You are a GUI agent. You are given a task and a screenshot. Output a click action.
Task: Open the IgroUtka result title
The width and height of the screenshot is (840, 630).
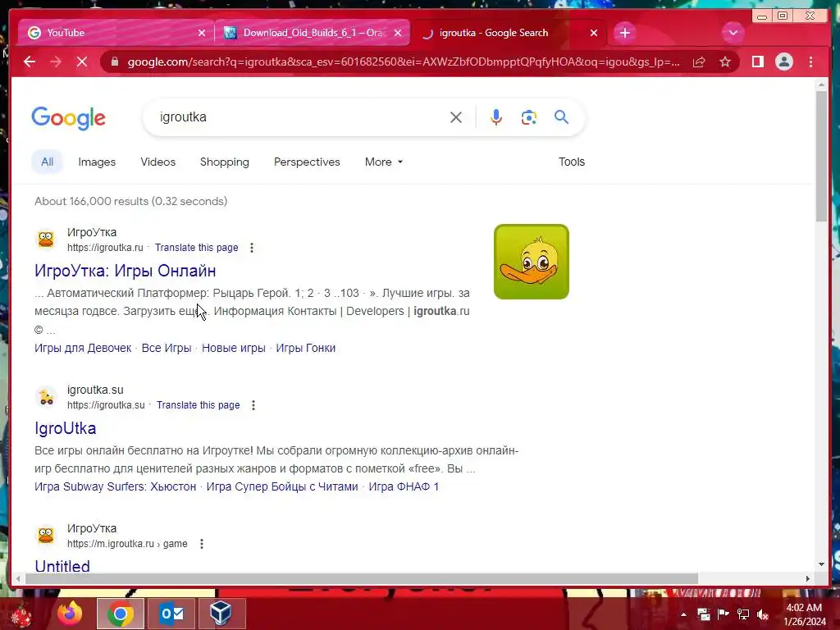click(66, 428)
